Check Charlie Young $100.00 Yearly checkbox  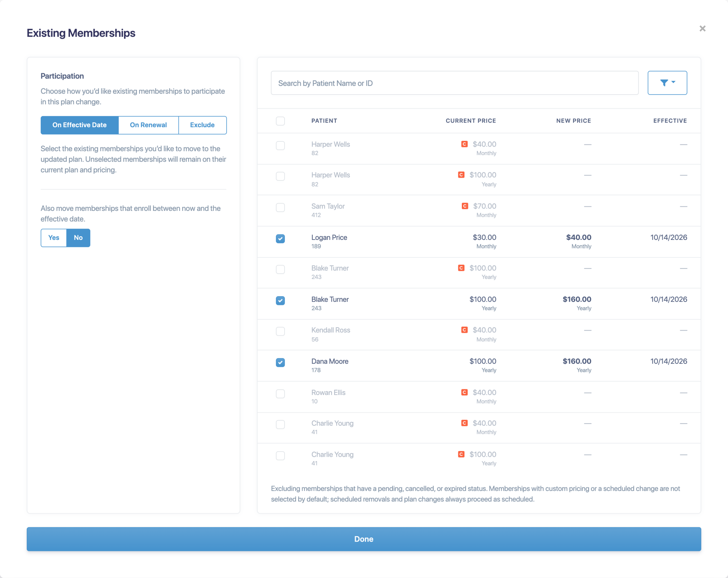click(280, 456)
